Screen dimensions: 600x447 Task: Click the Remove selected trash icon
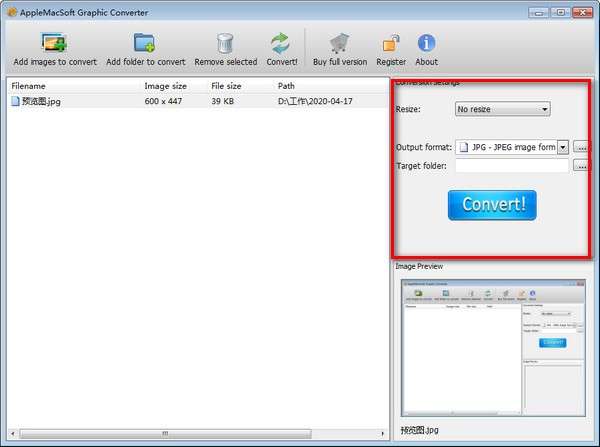(x=225, y=44)
